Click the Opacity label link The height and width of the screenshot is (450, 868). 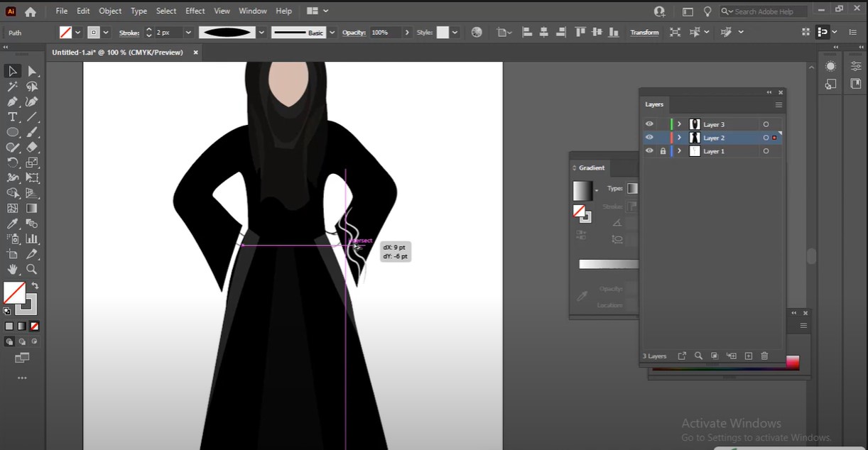(353, 33)
